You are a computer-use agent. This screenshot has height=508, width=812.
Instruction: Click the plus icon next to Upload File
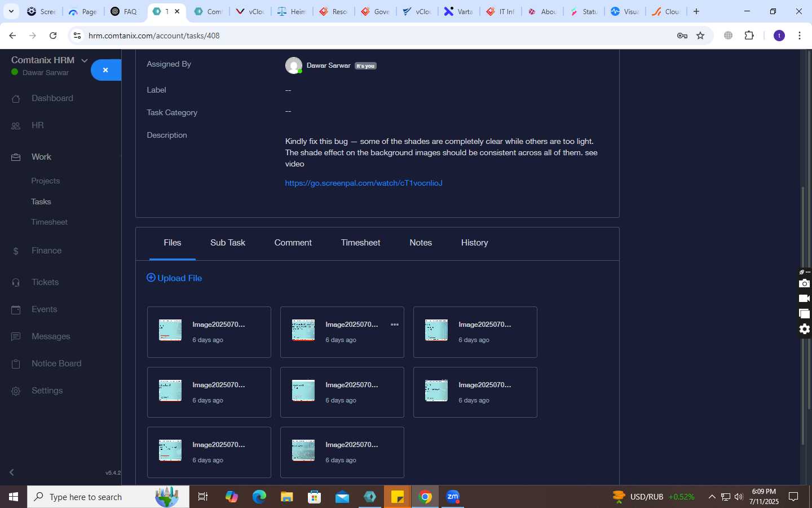(151, 278)
